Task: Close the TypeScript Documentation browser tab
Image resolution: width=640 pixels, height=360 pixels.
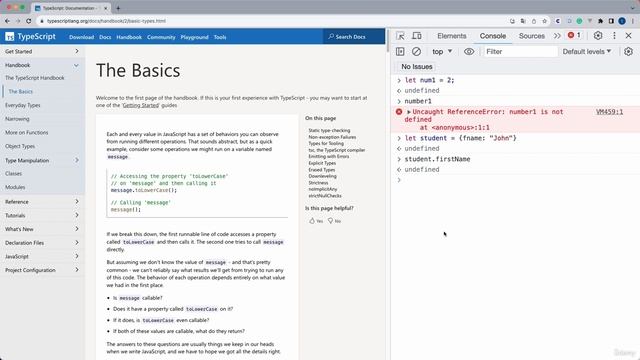Action: coord(106,8)
